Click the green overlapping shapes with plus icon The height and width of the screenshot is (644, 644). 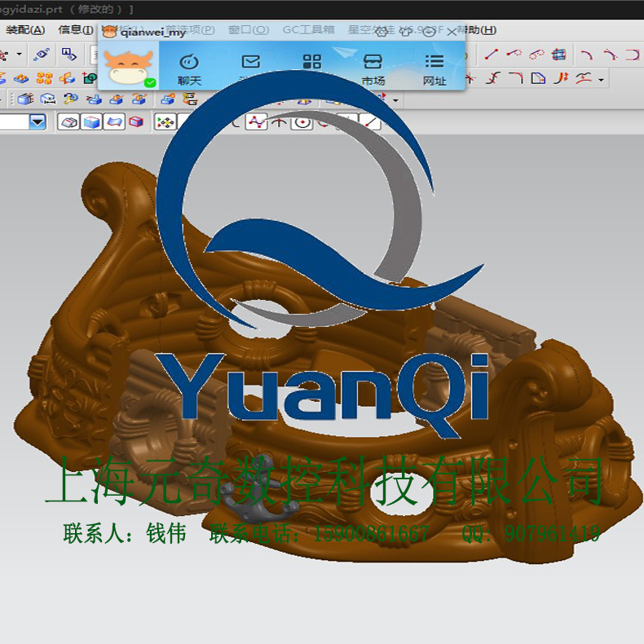click(90, 78)
